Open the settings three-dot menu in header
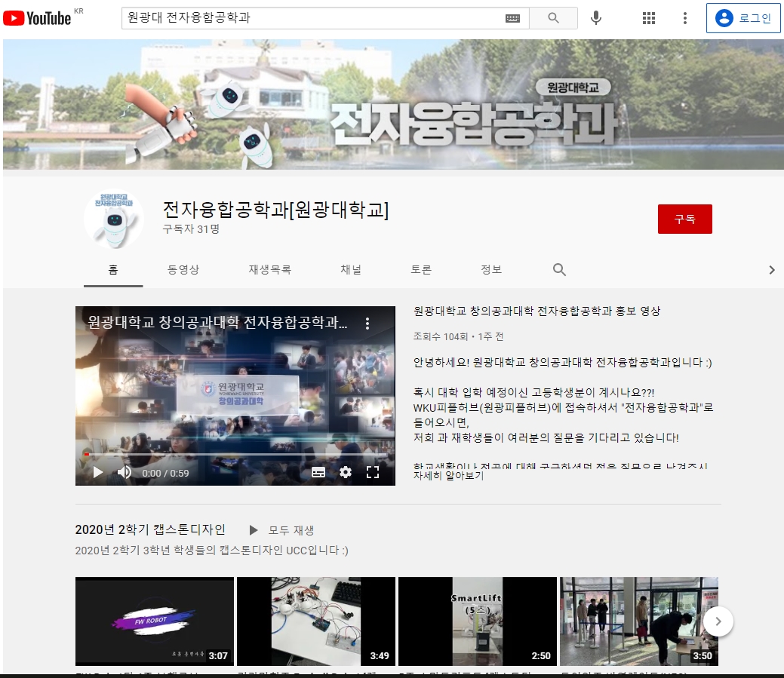This screenshot has height=678, width=784. pos(685,19)
